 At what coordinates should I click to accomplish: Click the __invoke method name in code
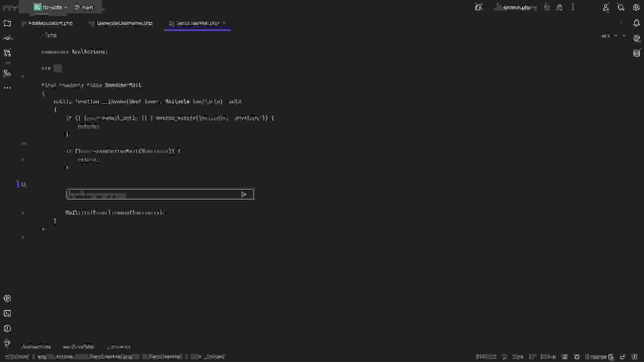click(x=114, y=102)
